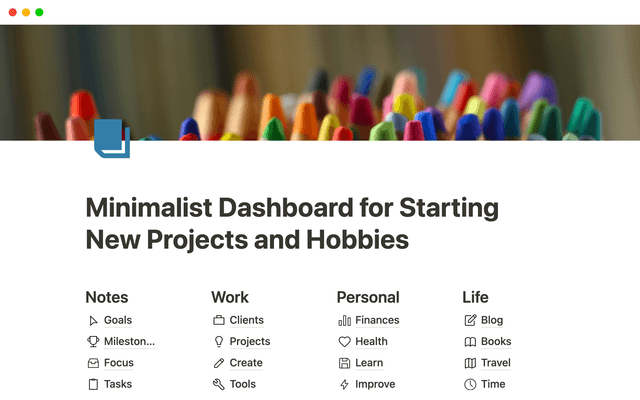Screen dimensions: 640x400
Task: Click the clock icon beside Time
Action: (x=470, y=384)
